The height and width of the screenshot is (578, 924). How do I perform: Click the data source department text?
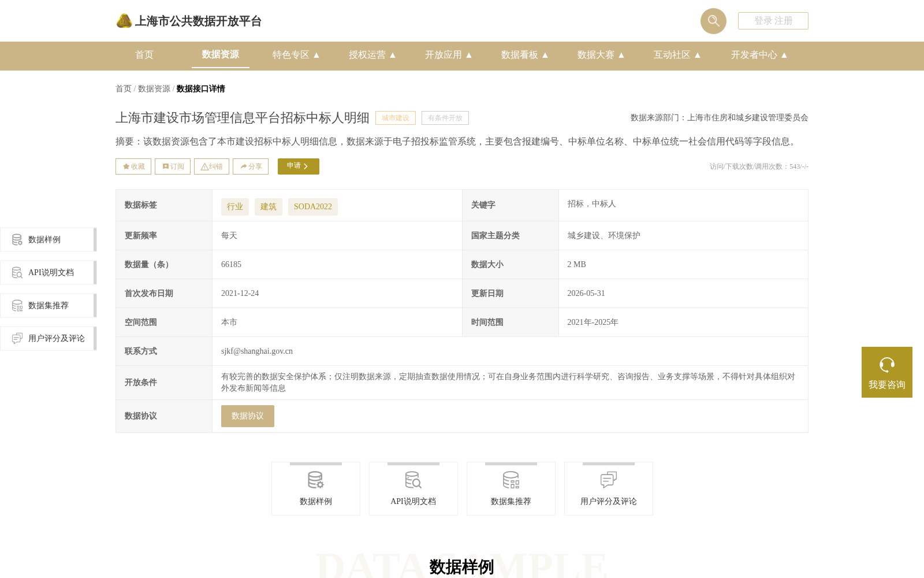[x=720, y=117]
